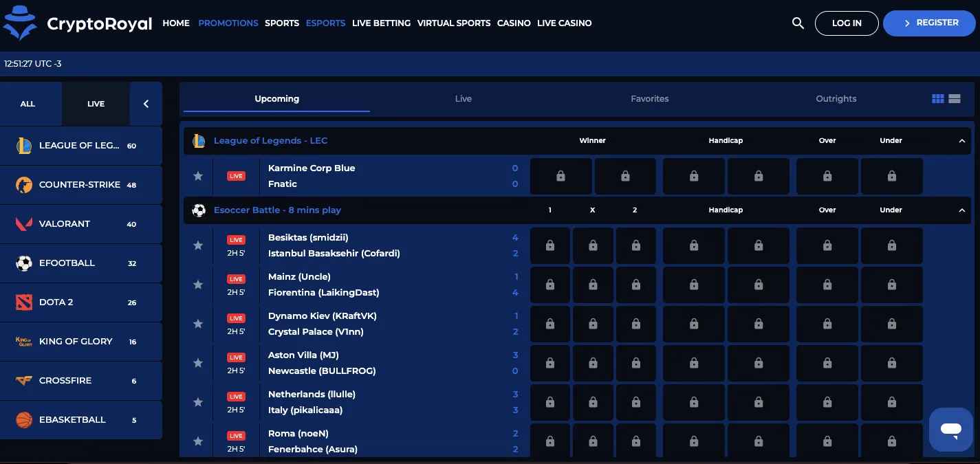980x464 pixels.
Task: Click the King of Glory sidebar icon
Action: click(x=24, y=341)
